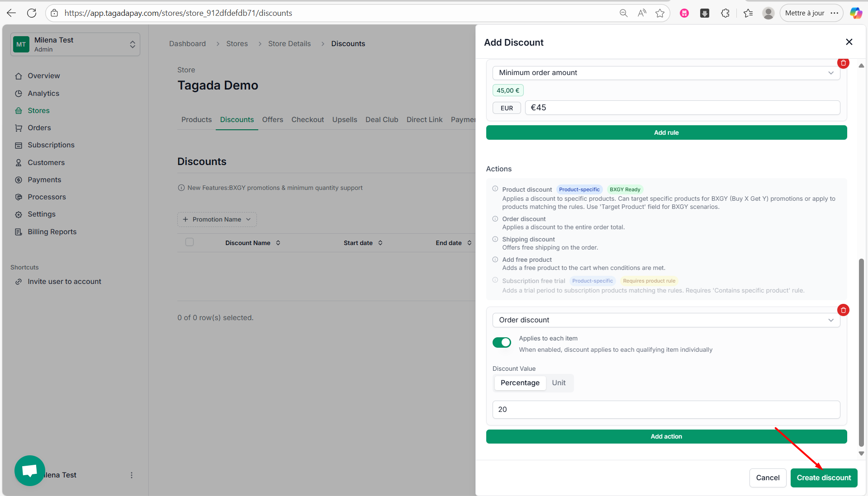Check the select-all discounts checkbox
The width and height of the screenshot is (868, 496).
coord(190,242)
